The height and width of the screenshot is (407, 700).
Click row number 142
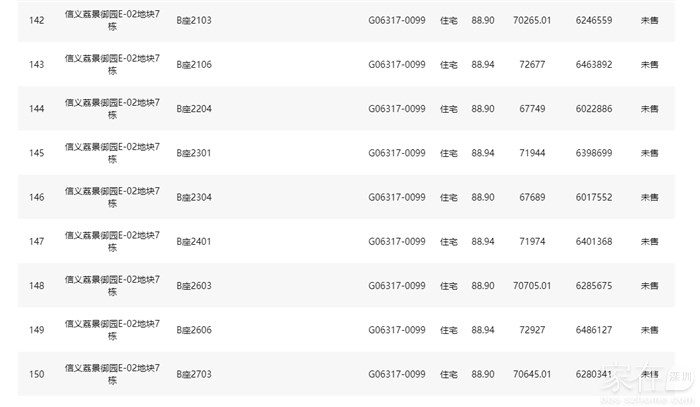[x=37, y=21]
